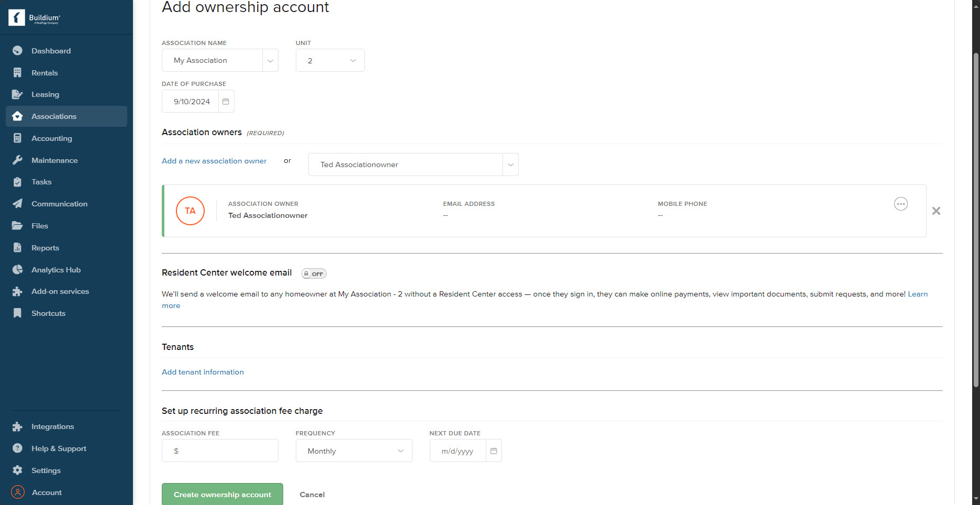
Task: Open the Files section
Action: [x=39, y=225]
